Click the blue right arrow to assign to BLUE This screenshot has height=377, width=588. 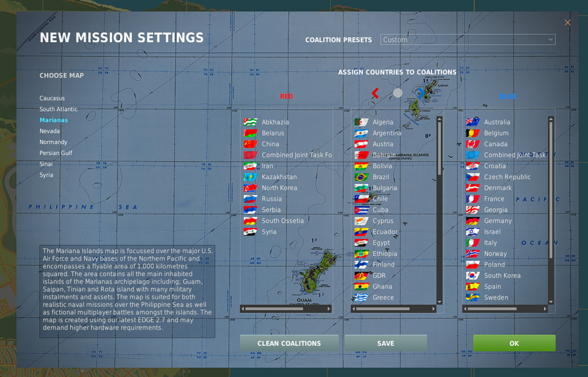coord(421,93)
